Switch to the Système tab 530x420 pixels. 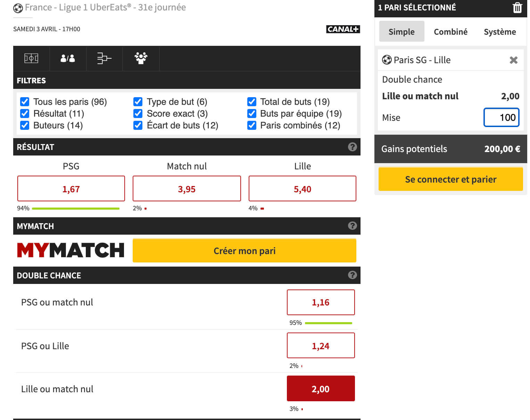pyautogui.click(x=500, y=32)
